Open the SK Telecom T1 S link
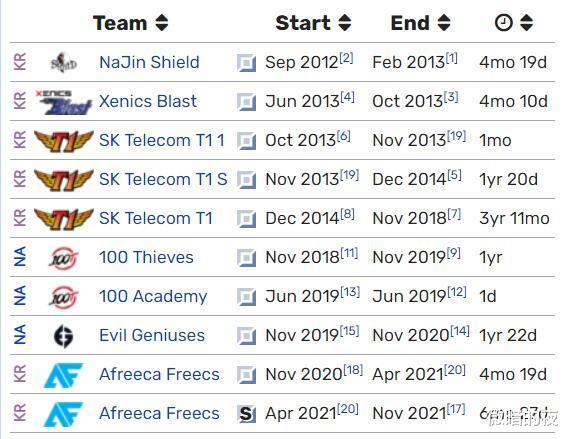This screenshot has width=568, height=439. point(163,179)
